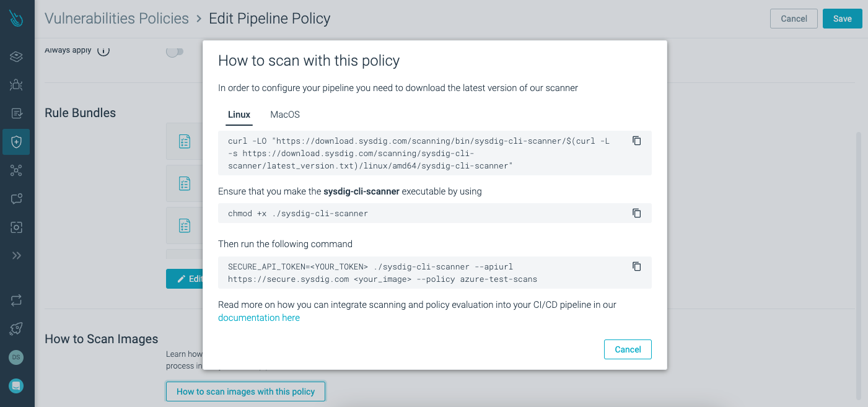This screenshot has width=868, height=407.
Task: Open the bug icon in sidebar
Action: [17, 85]
